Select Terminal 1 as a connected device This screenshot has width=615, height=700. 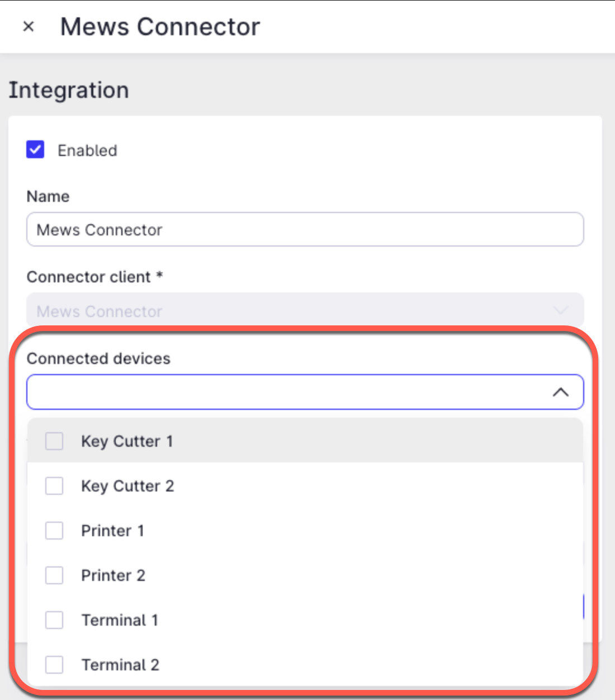point(54,620)
